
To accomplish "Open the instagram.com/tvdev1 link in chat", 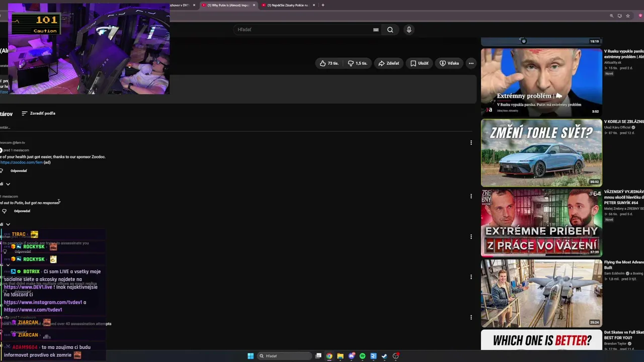I will (43, 303).
